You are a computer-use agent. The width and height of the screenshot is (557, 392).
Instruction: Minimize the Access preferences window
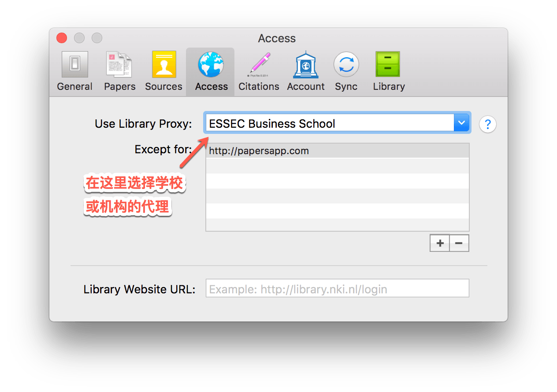(79, 38)
